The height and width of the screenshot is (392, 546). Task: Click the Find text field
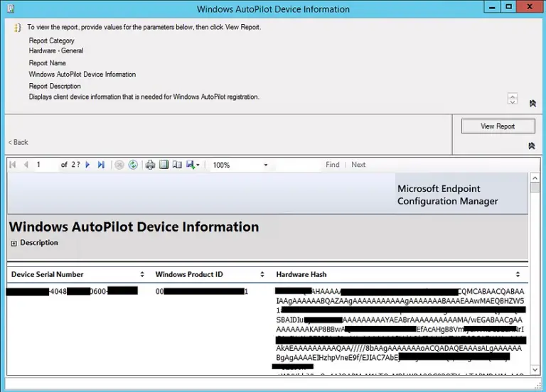pyautogui.click(x=298, y=165)
